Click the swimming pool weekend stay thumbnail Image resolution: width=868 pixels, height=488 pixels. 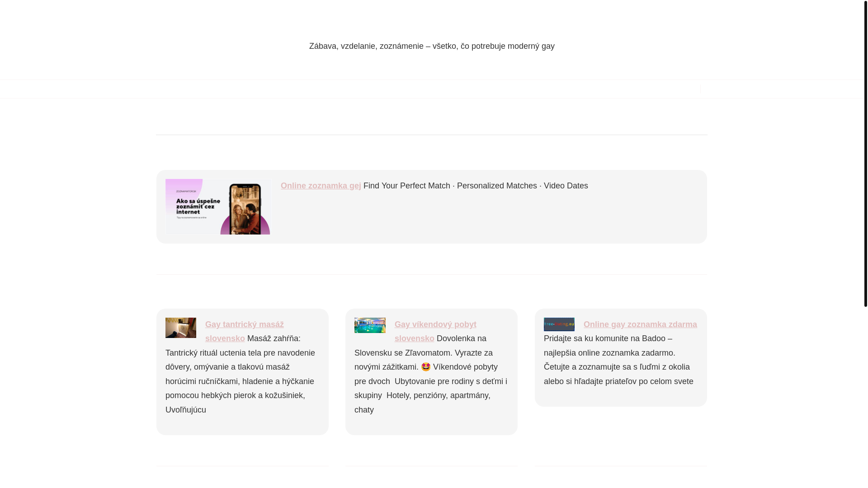(370, 325)
